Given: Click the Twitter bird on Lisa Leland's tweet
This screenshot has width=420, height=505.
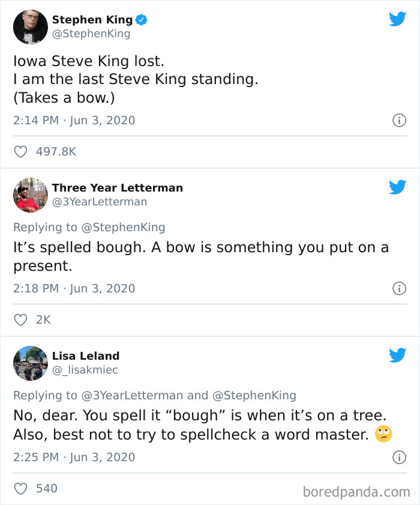Looking at the screenshot, I should [397, 355].
